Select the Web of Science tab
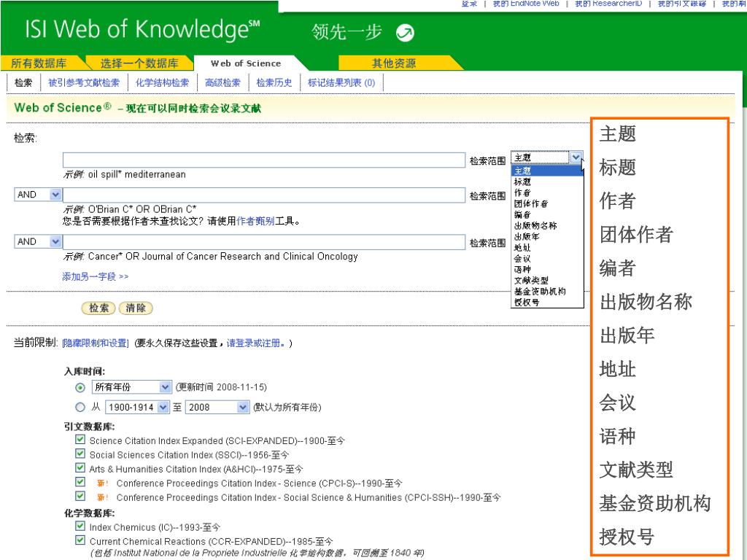The image size is (747, 560). pyautogui.click(x=246, y=63)
